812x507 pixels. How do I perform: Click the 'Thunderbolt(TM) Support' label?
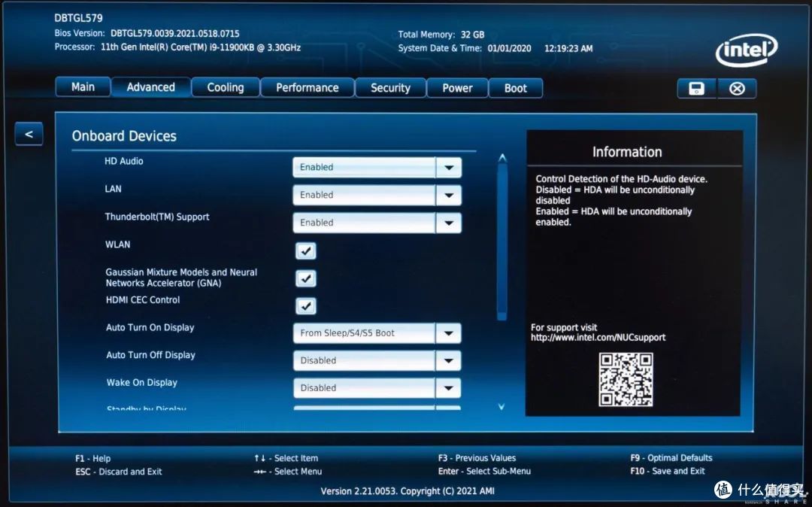[157, 217]
